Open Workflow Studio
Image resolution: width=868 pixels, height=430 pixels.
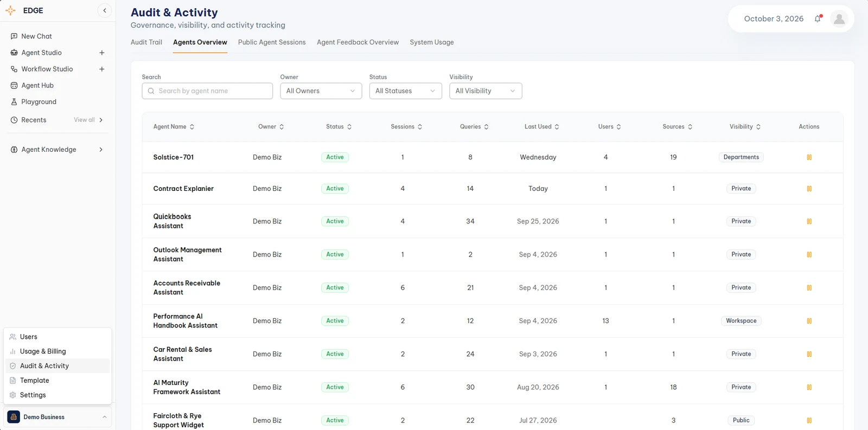click(47, 69)
